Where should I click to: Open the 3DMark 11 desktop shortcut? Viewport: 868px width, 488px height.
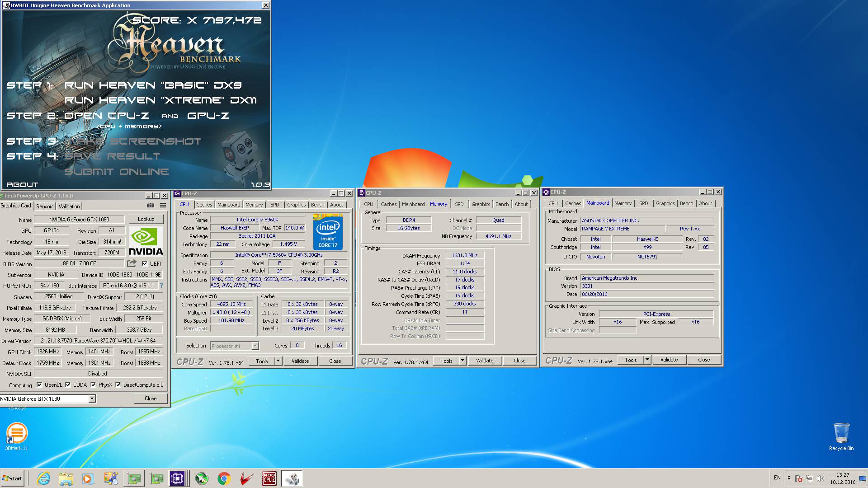(17, 436)
